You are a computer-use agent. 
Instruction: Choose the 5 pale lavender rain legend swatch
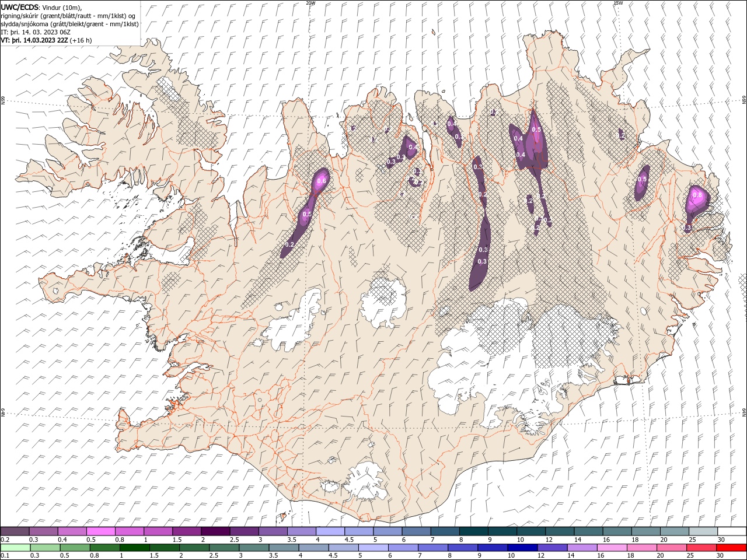(373, 548)
